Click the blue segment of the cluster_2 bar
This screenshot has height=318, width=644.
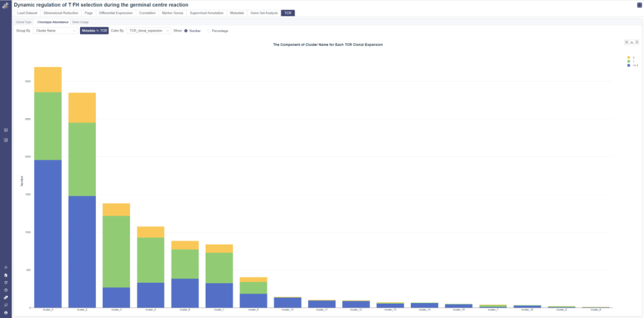82,252
